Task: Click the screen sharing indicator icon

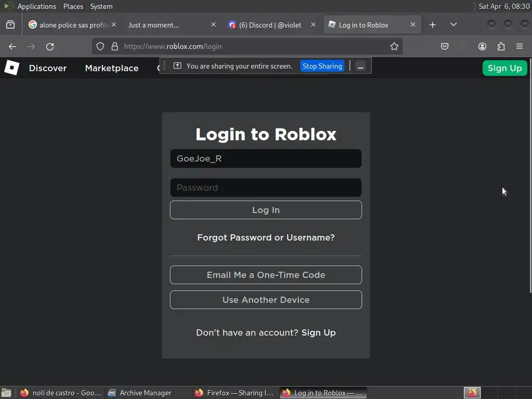Action: [177, 66]
